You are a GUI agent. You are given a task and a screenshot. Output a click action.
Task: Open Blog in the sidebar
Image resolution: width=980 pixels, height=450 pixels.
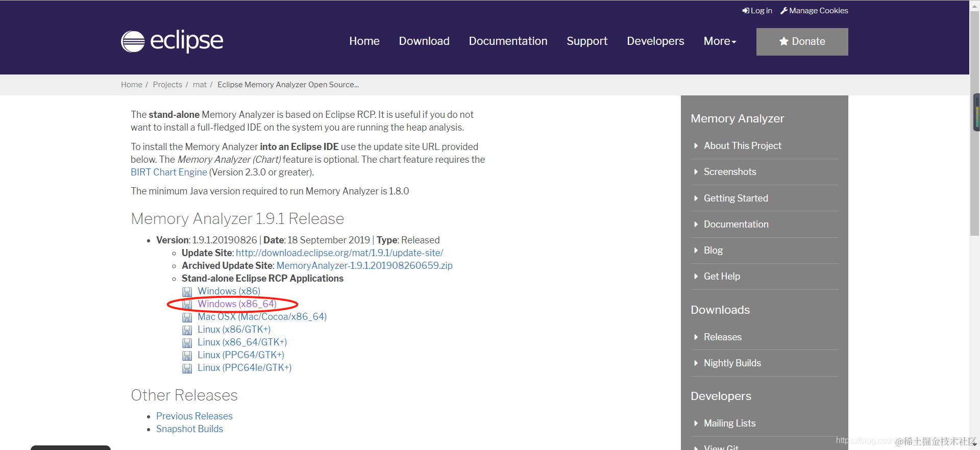tap(713, 251)
